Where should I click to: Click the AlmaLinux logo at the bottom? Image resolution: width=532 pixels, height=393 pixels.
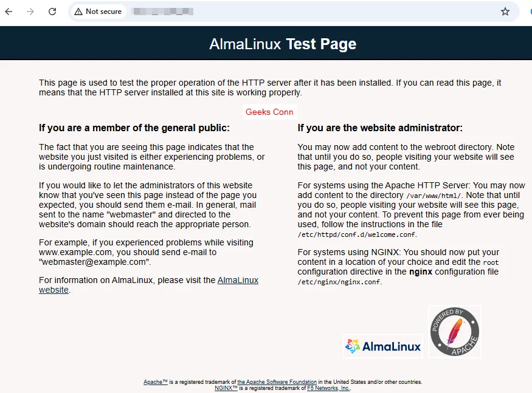pyautogui.click(x=382, y=346)
